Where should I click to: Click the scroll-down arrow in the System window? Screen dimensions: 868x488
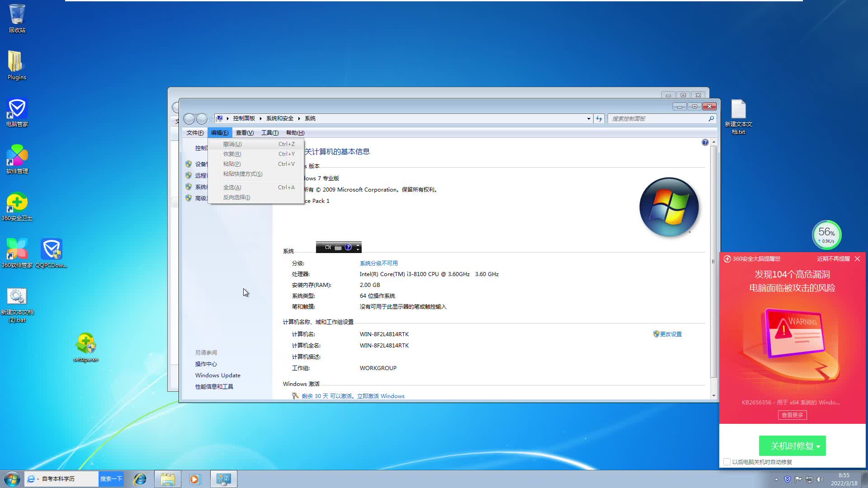point(713,396)
